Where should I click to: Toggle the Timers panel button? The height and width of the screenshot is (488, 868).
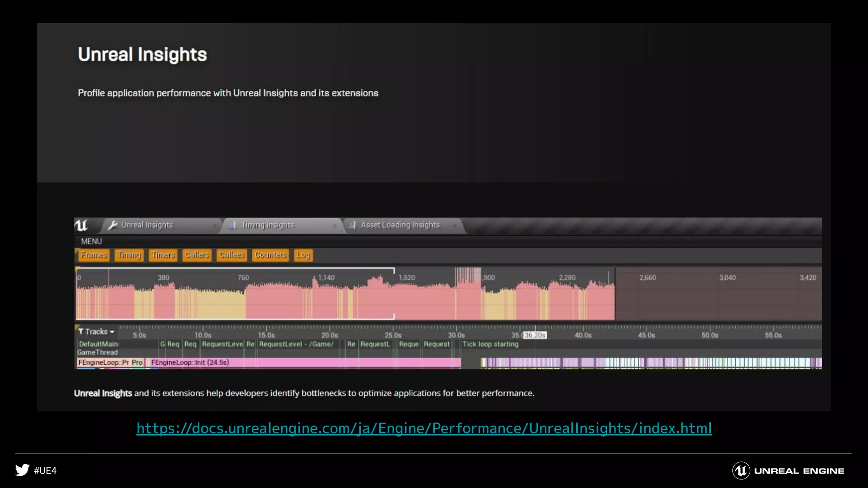coord(163,255)
